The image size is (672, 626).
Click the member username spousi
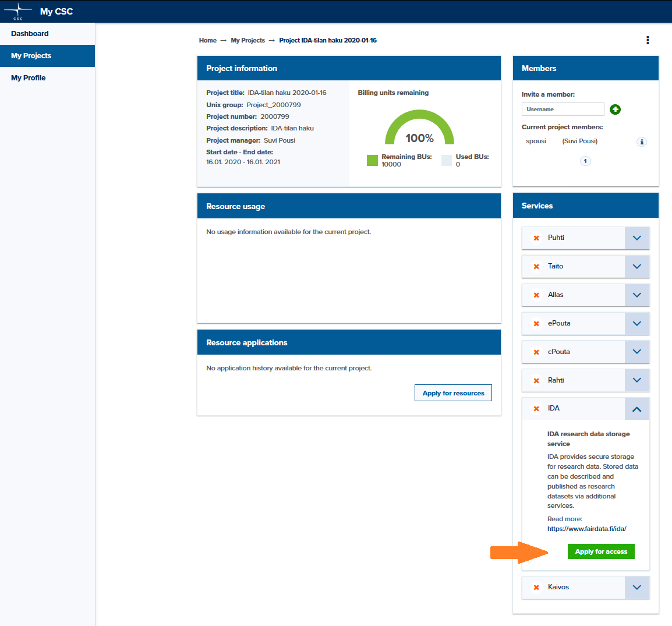coord(536,141)
